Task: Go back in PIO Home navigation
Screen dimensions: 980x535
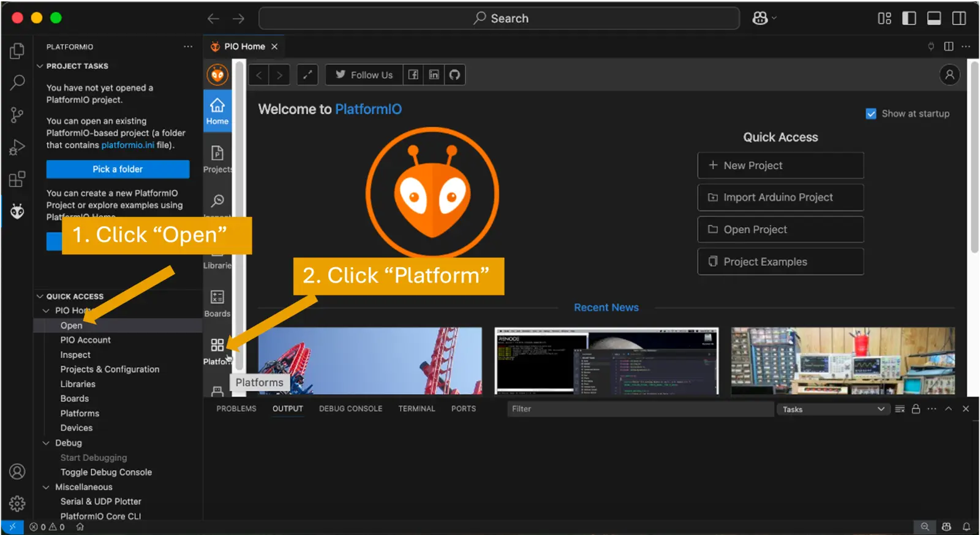Action: point(259,75)
